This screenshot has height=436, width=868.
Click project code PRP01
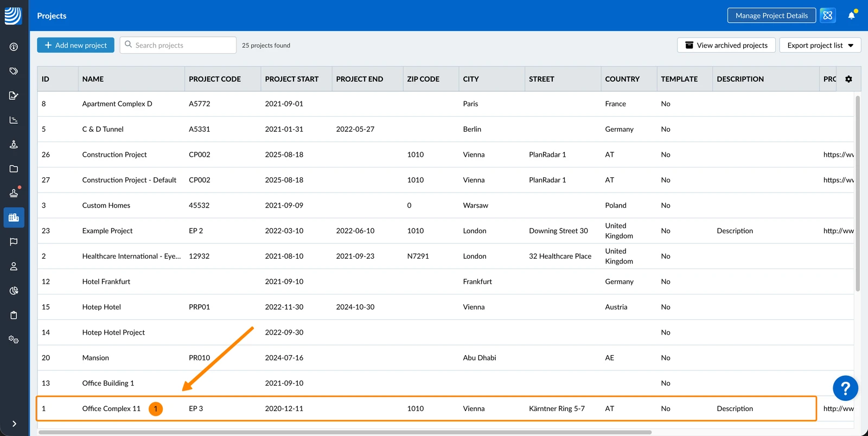pyautogui.click(x=199, y=307)
